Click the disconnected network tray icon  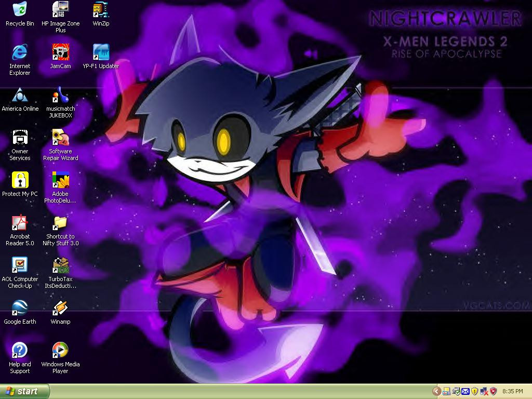pos(484,392)
